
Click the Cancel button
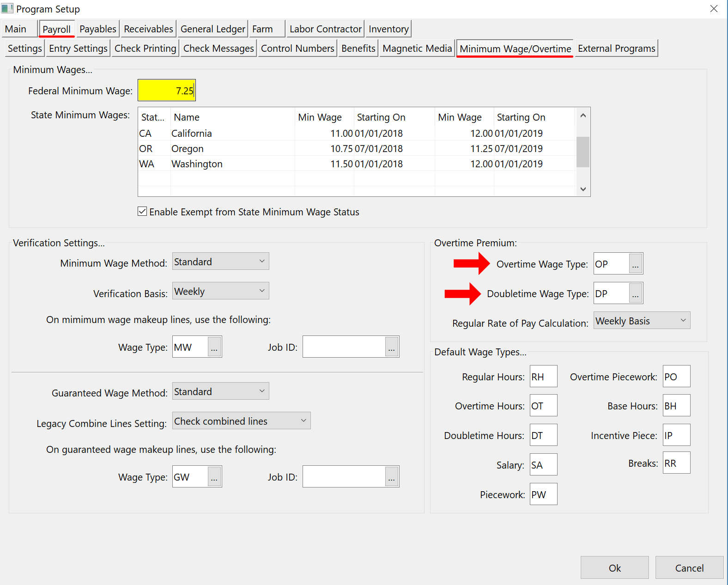click(x=689, y=568)
